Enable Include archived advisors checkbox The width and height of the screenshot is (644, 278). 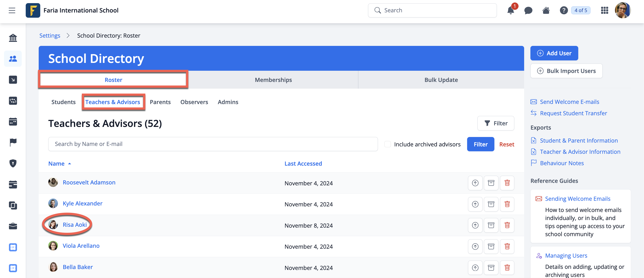(x=387, y=144)
